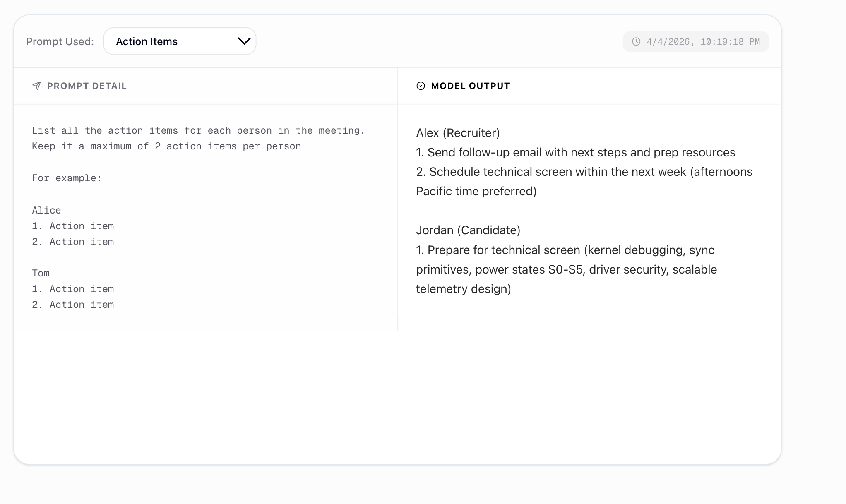846x504 pixels.
Task: Click the clock icon in timestamp badge
Action: [x=636, y=41]
